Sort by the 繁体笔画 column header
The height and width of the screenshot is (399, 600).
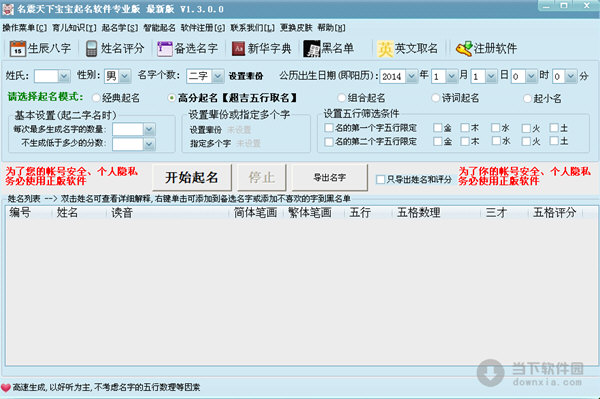tap(313, 213)
